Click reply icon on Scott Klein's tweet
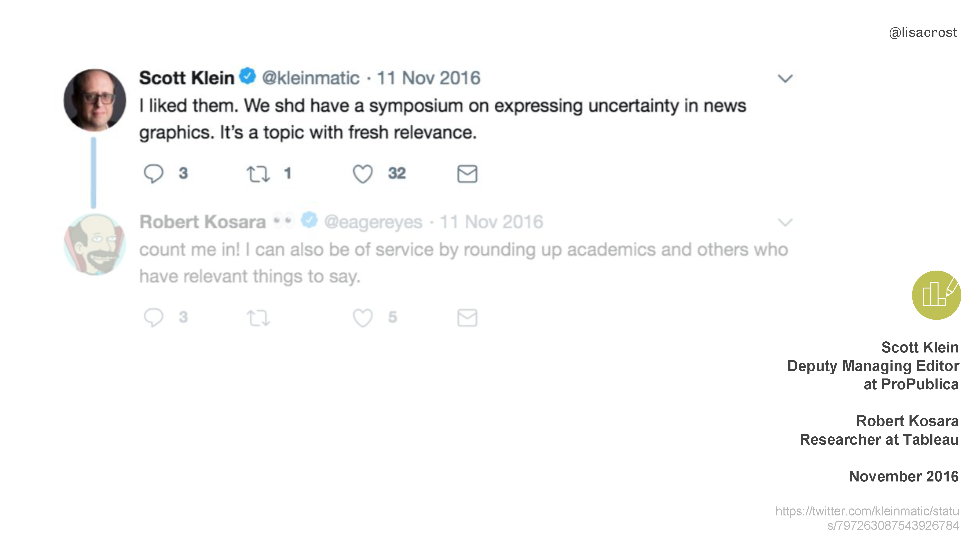Image resolution: width=980 pixels, height=552 pixels. coord(153,174)
